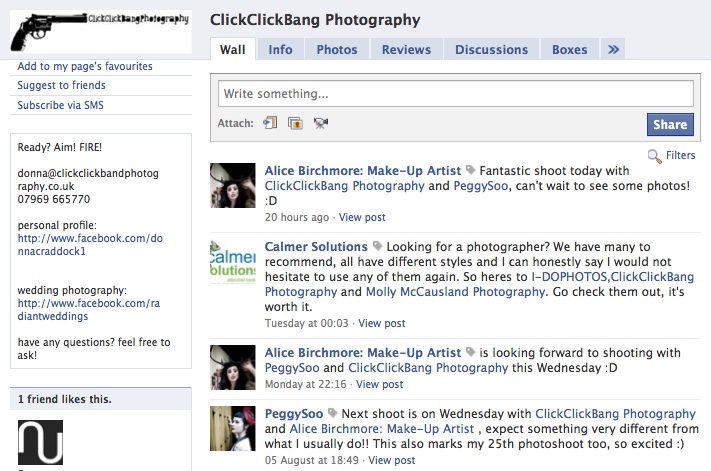Switch to the Info tab
The image size is (711, 471).
pyautogui.click(x=280, y=49)
